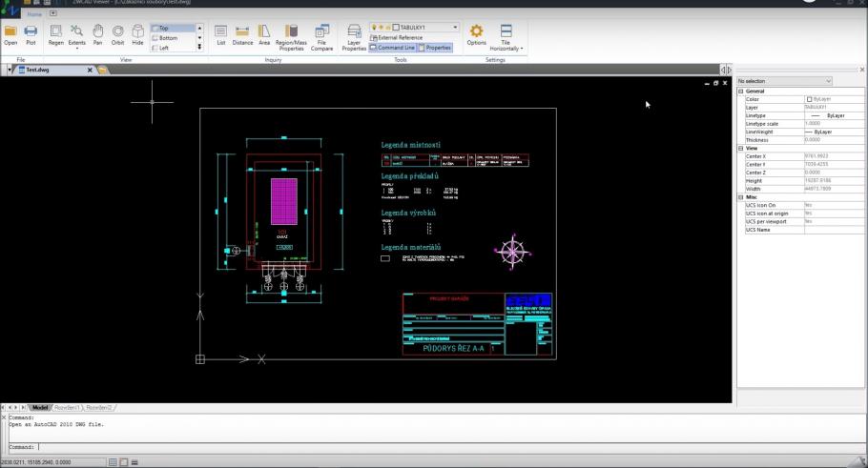868x468 pixels.
Task: Switch to the Rozvržení1 layout tab
Action: click(67, 408)
